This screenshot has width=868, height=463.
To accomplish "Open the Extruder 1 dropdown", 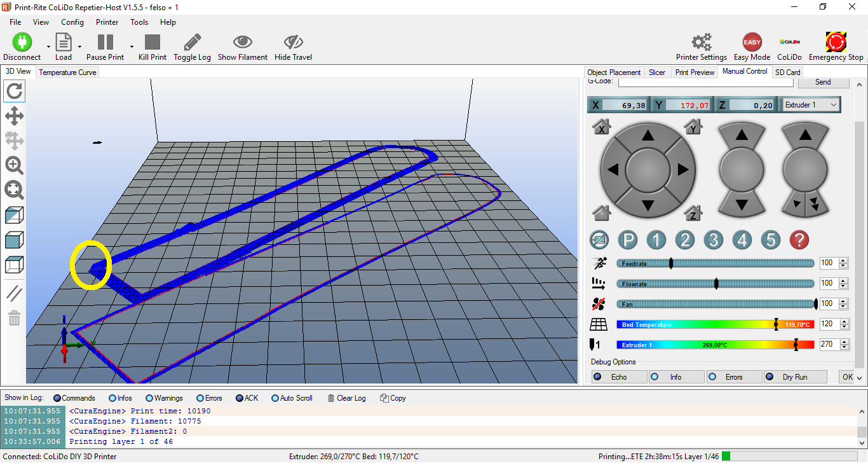I will click(x=811, y=105).
